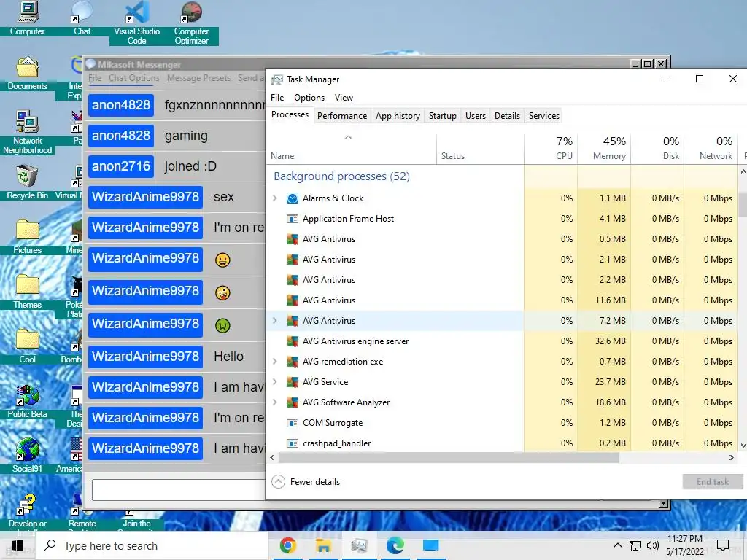Image resolution: width=747 pixels, height=560 pixels.
Task: Sort processes by Disk column
Action: (658, 149)
